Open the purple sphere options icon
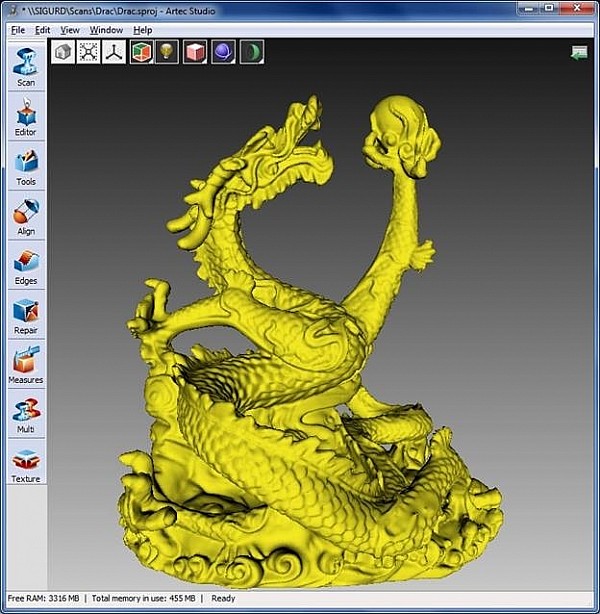 pos(223,52)
